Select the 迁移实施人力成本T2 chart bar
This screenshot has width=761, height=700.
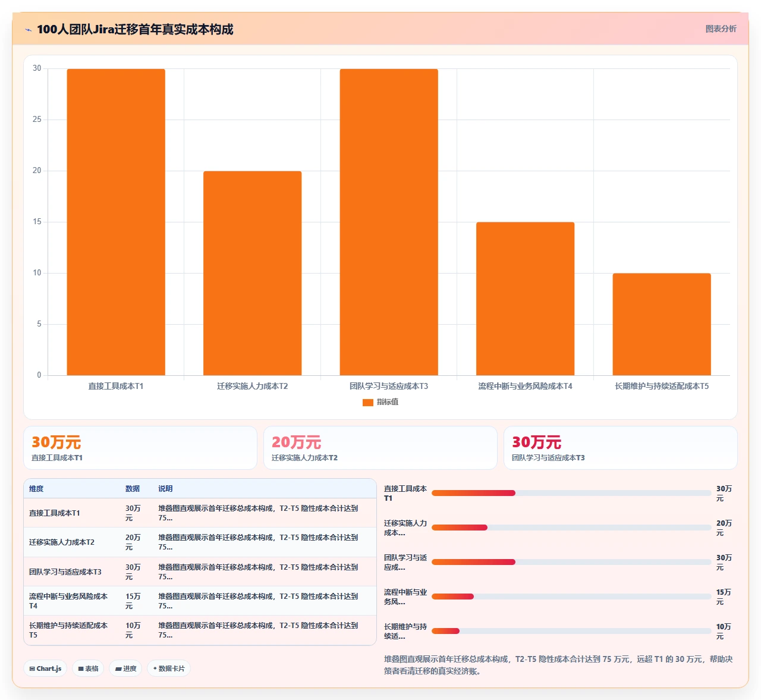[253, 273]
